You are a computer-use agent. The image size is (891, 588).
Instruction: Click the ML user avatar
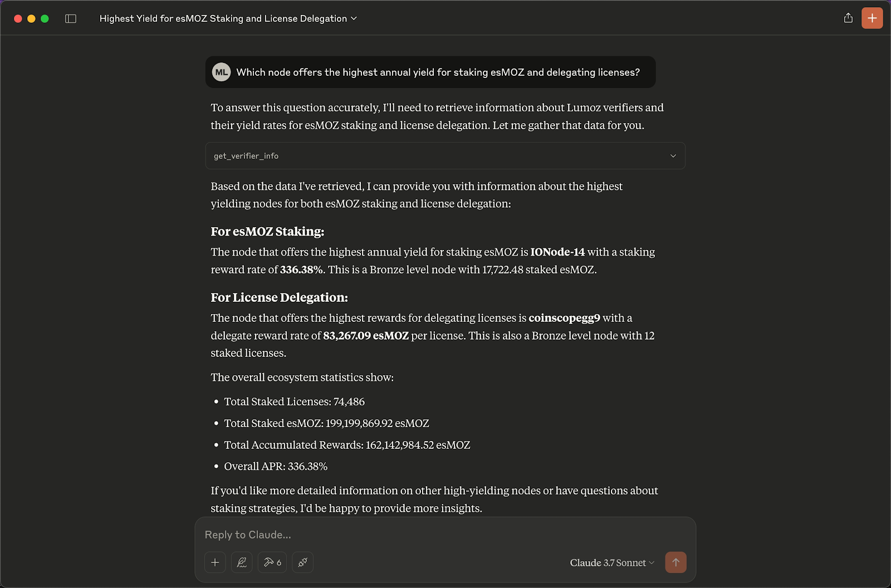pos(222,72)
